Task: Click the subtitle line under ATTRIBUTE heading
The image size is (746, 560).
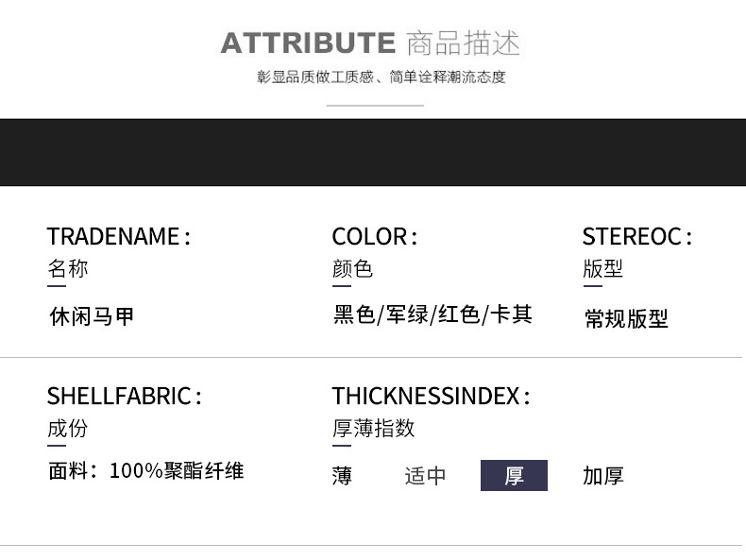Action: pos(381,77)
